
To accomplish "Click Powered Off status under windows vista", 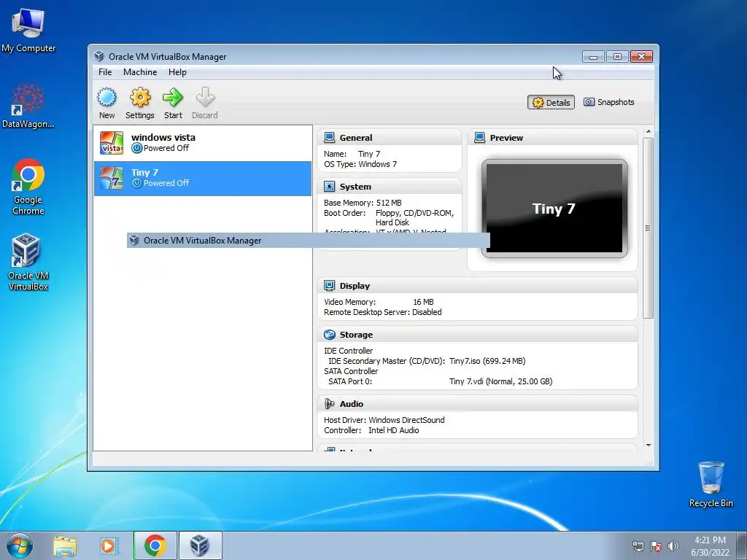I will [x=166, y=148].
